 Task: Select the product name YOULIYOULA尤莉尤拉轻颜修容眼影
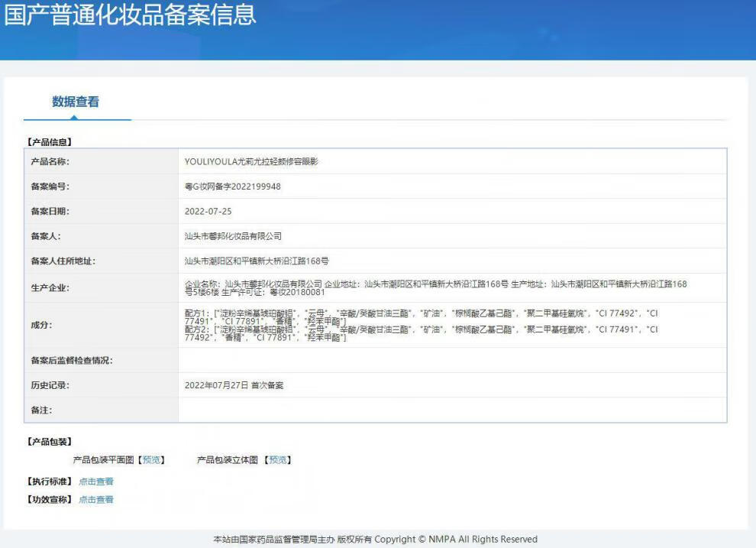[x=251, y=161]
